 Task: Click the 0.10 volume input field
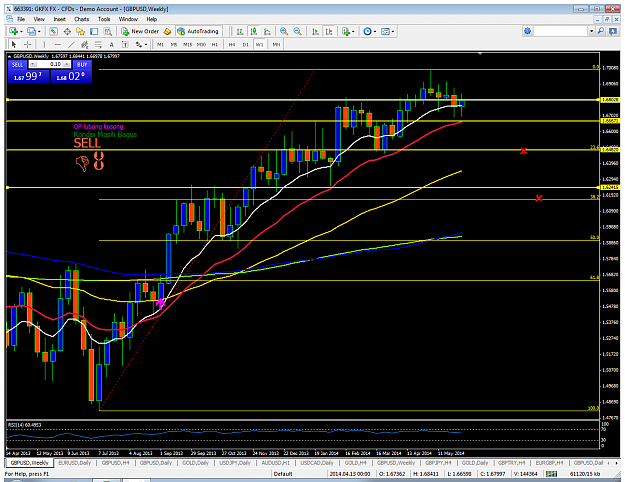point(50,64)
